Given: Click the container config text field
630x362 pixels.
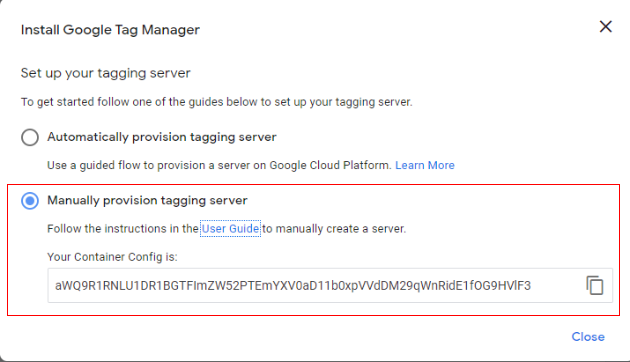Looking at the screenshot, I should pos(330,286).
